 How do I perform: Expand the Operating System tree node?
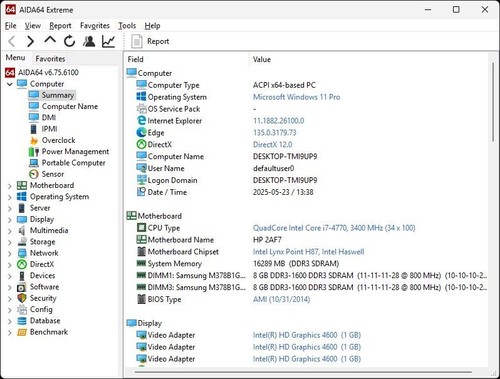(x=10, y=197)
